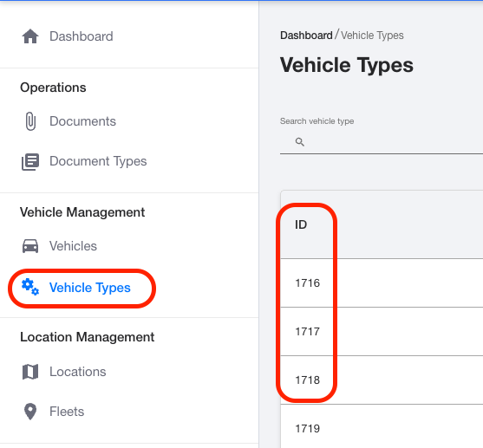The image size is (483, 448).
Task: Click the Documents paperclip icon
Action: point(30,121)
